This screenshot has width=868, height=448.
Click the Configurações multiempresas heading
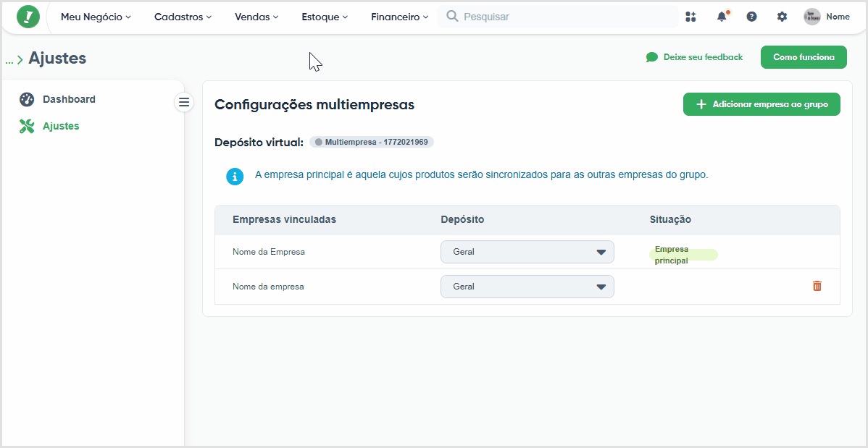point(314,104)
